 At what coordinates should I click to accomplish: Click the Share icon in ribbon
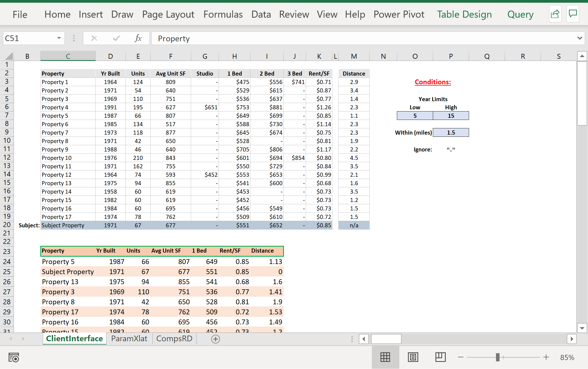point(555,14)
